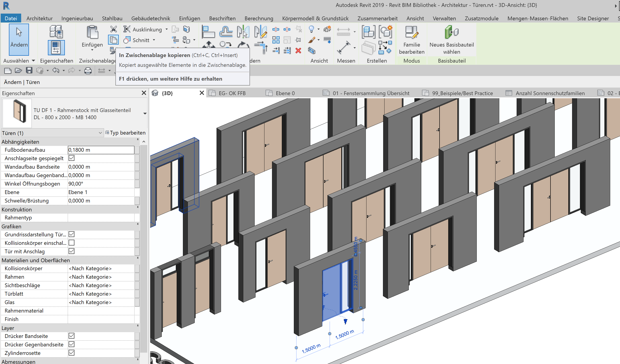
Task: Expand the Türen (1) filter dropdown
Action: (x=100, y=133)
